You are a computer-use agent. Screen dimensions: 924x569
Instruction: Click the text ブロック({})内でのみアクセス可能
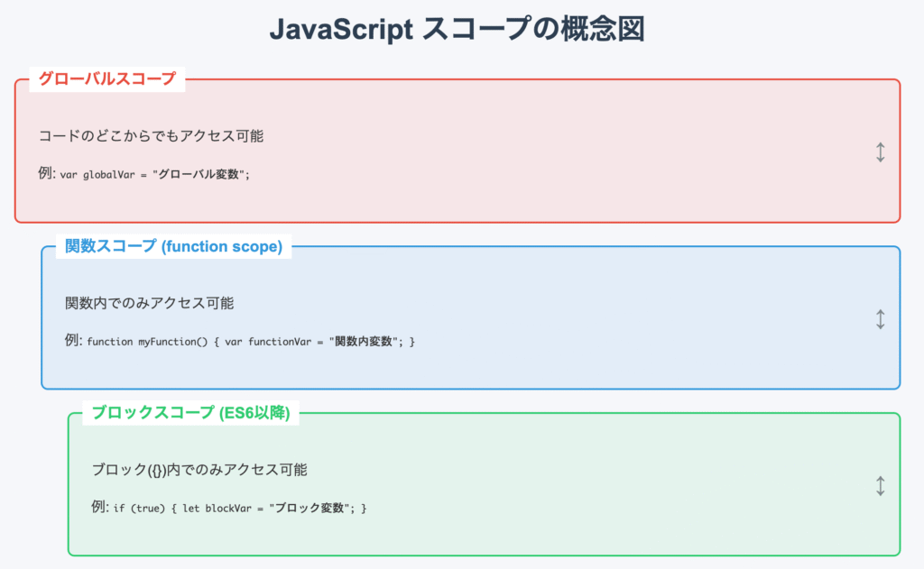tap(199, 470)
